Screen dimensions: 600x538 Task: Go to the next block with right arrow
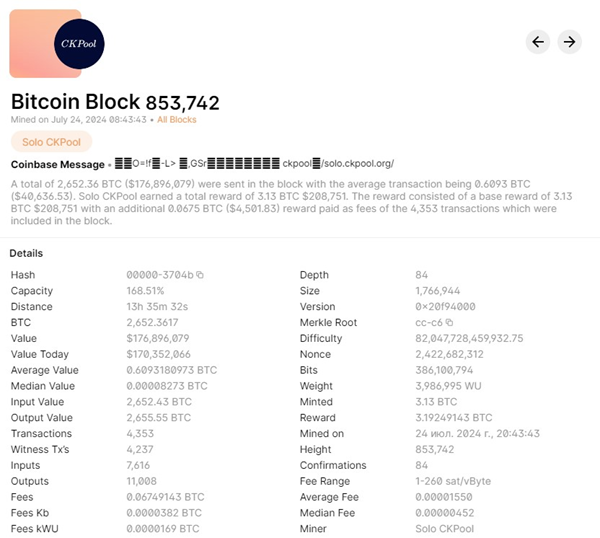point(569,41)
